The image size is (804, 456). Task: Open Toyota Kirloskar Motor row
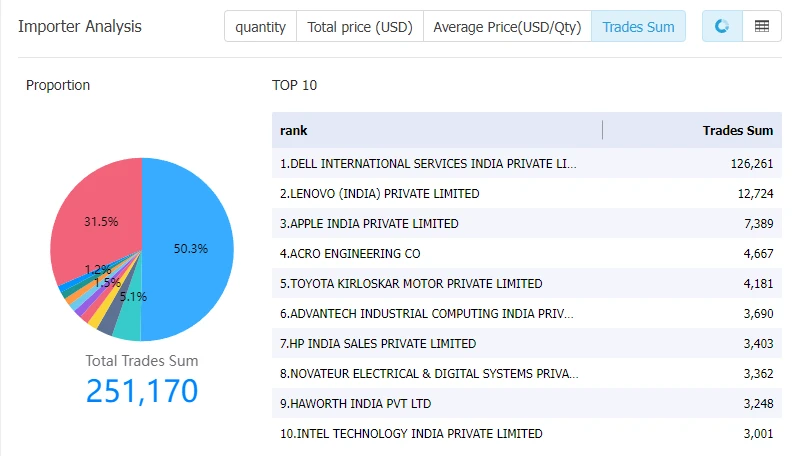pos(527,284)
